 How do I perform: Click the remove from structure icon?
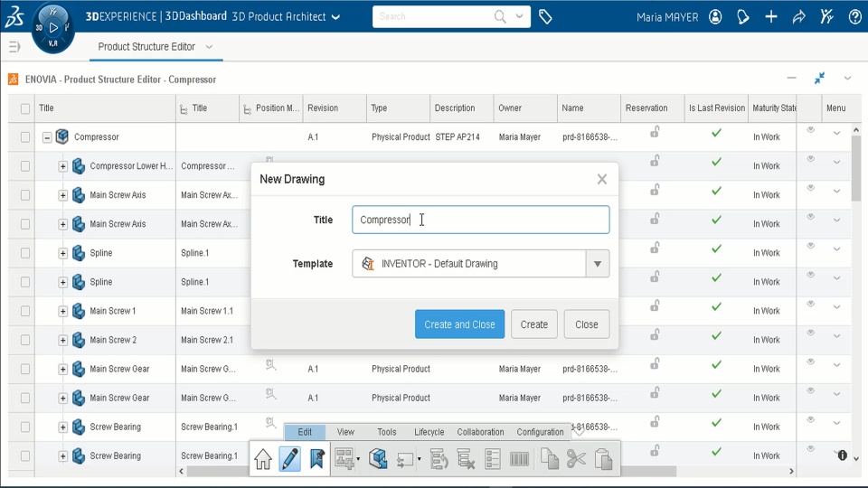pyautogui.click(x=466, y=459)
